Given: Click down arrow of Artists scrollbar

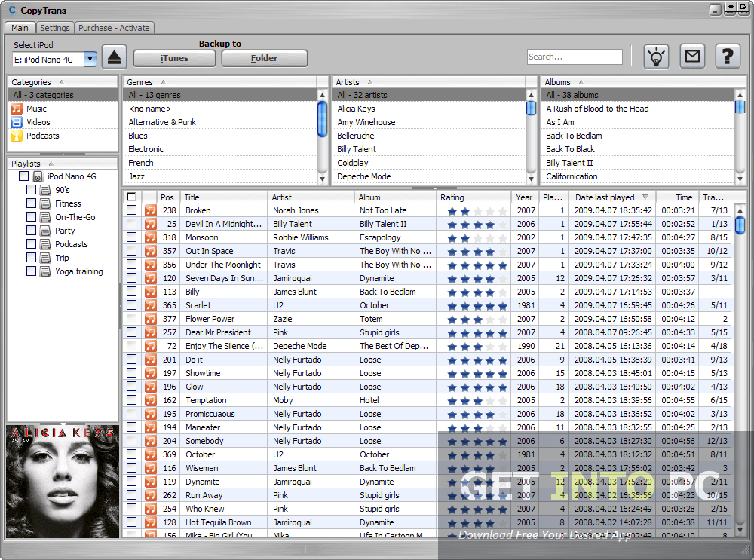Looking at the screenshot, I should tap(532, 179).
